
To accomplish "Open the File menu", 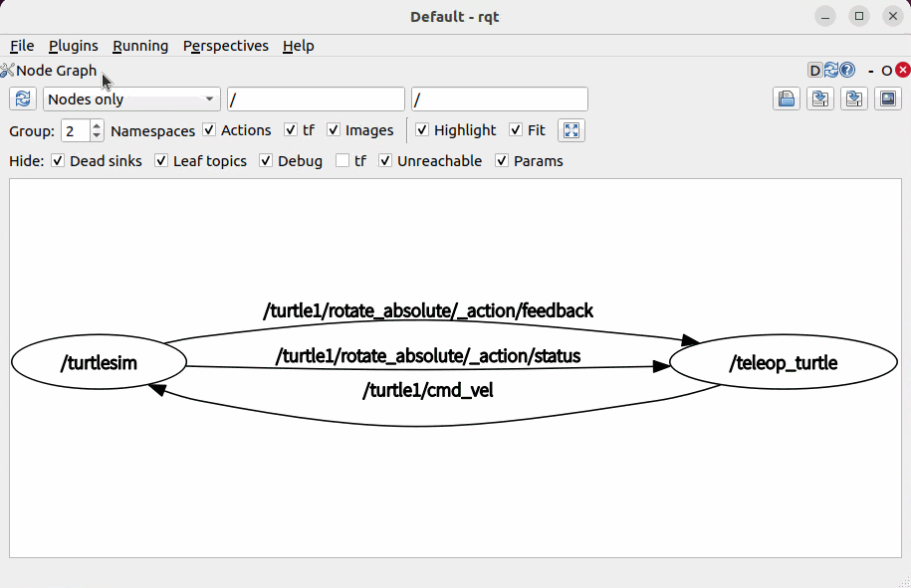I will (x=22, y=46).
